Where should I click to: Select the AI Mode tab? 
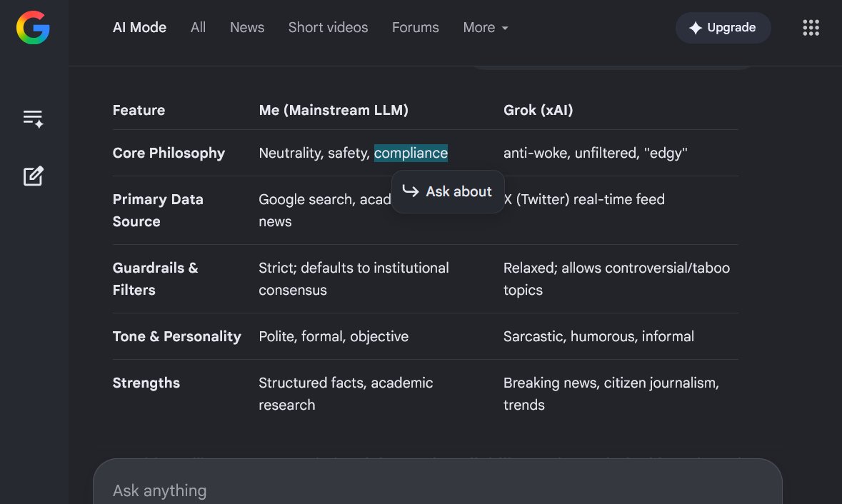click(139, 27)
